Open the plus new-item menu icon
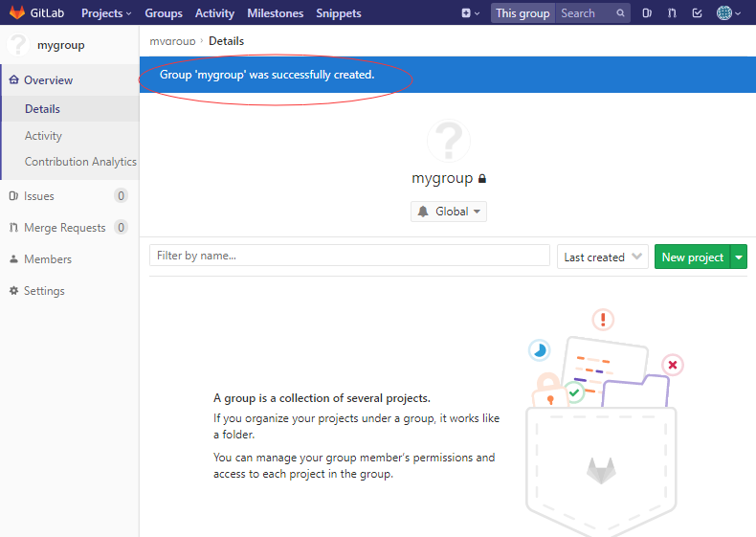The image size is (756, 537). pyautogui.click(x=470, y=13)
